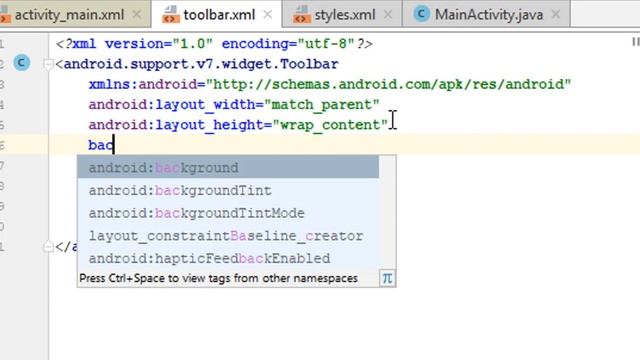Image resolution: width=640 pixels, height=360 pixels.
Task: Collapse the Toolbar opening tag fold marker
Action: tap(48, 64)
